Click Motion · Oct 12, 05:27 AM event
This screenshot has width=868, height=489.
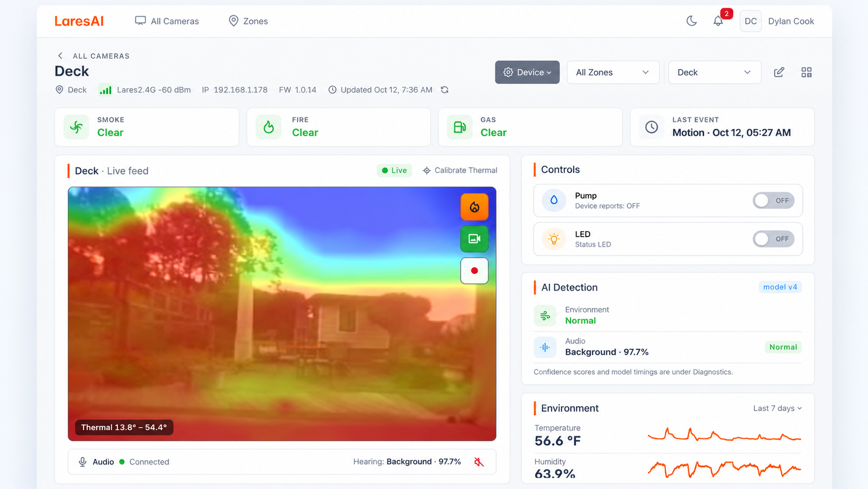[731, 133]
